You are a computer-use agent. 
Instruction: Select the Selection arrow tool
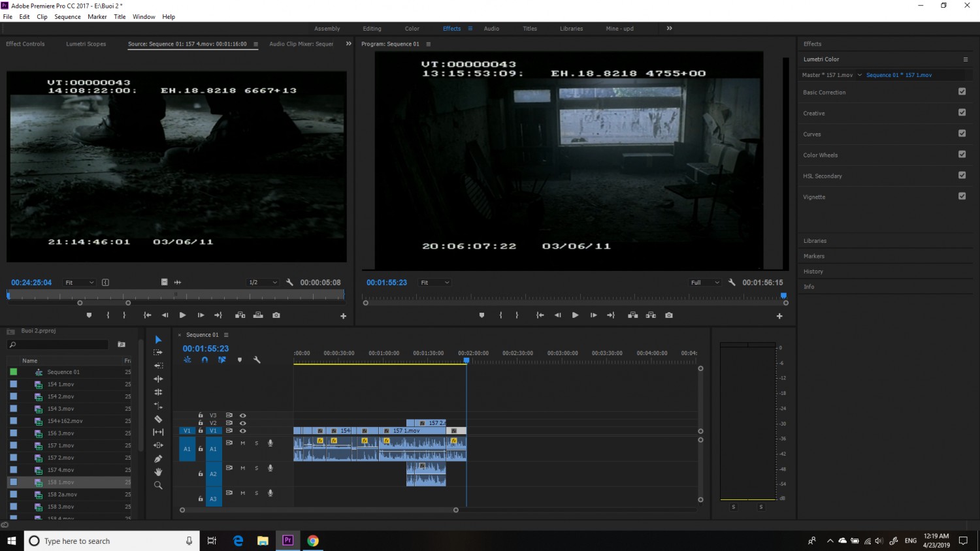(158, 339)
